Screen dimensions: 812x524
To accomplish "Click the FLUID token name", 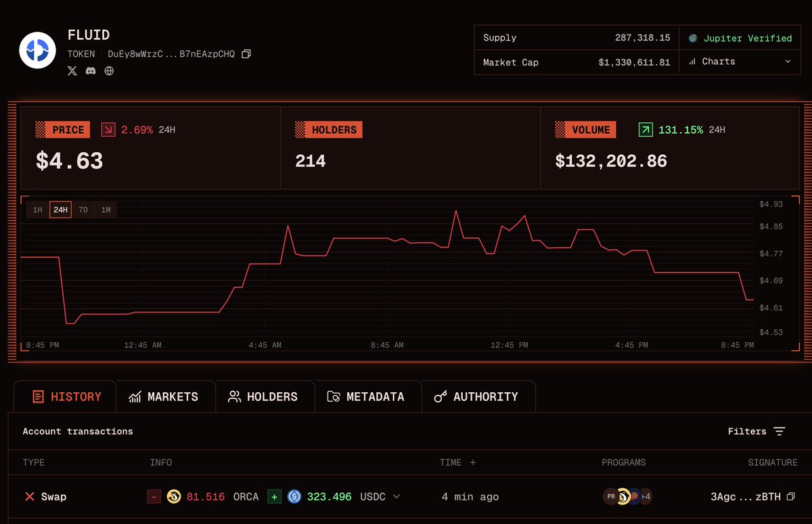I will pyautogui.click(x=89, y=35).
